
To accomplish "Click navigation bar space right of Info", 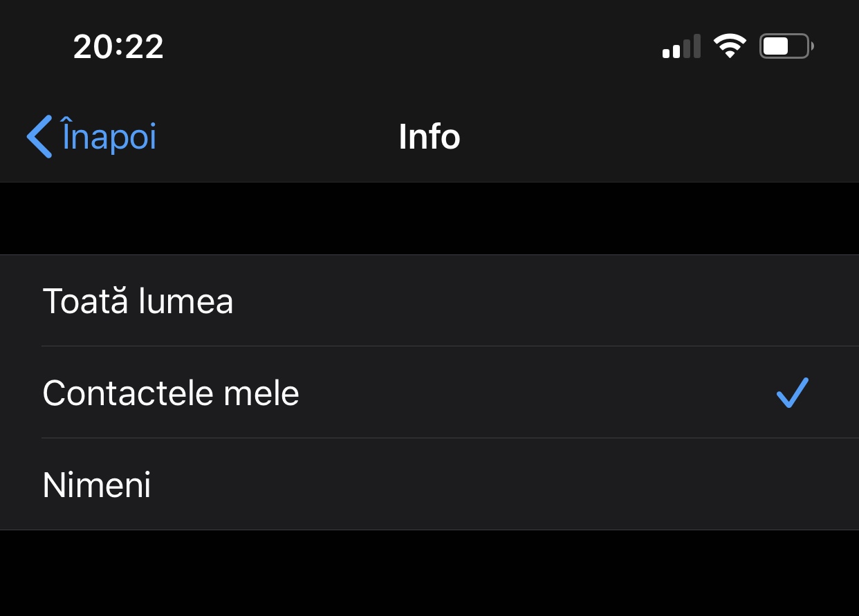I will click(x=657, y=137).
